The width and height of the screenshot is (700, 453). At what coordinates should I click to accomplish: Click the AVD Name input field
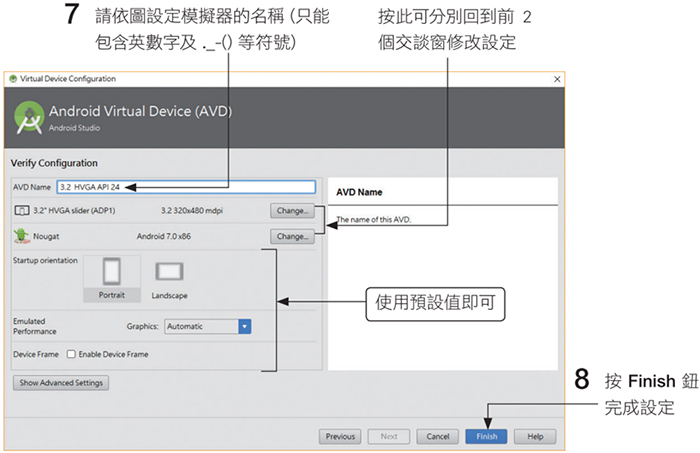point(186,187)
